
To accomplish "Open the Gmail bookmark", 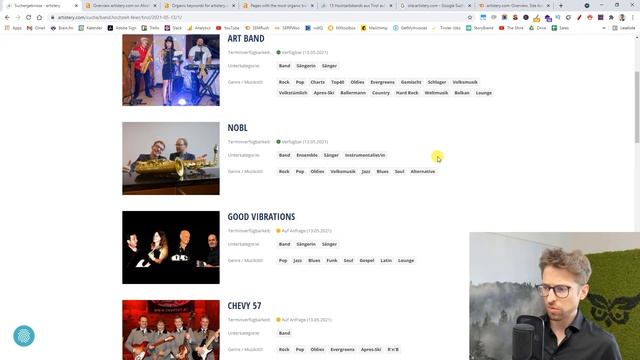I will (36, 28).
